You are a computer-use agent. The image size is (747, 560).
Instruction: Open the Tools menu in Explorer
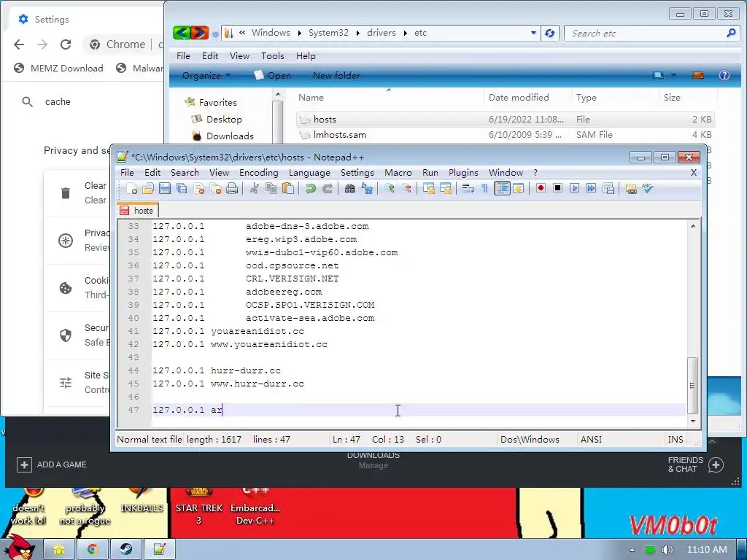tap(273, 55)
